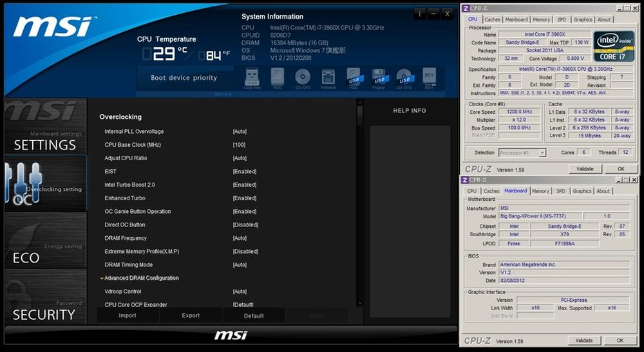Viewport: 644px width, 352px height.
Task: Toggle the EIST Enabled setting value
Action: pos(245,172)
